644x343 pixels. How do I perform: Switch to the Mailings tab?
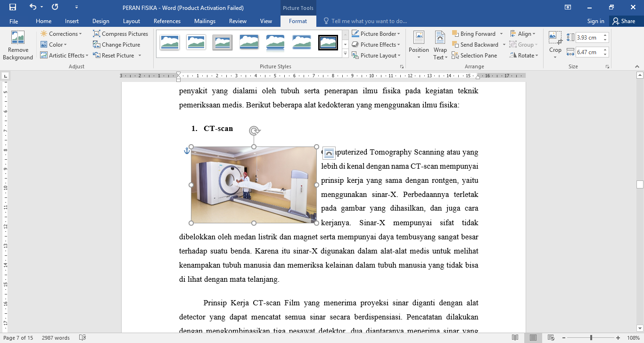point(205,21)
